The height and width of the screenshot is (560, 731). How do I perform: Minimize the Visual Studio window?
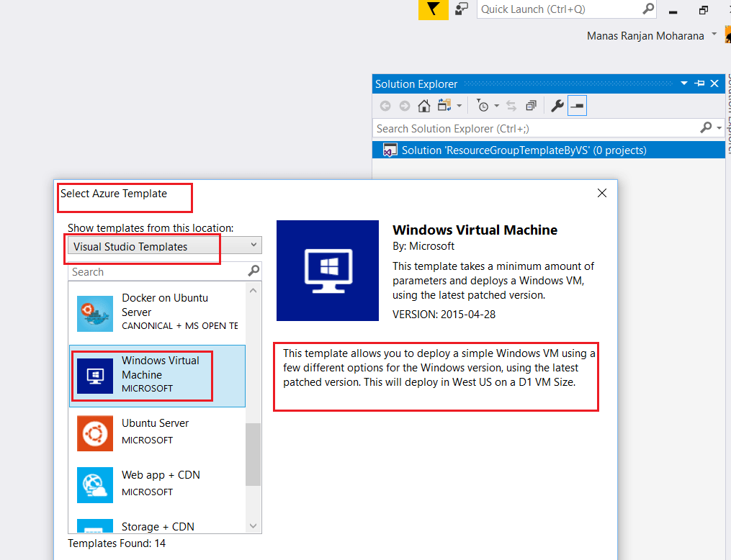click(673, 11)
